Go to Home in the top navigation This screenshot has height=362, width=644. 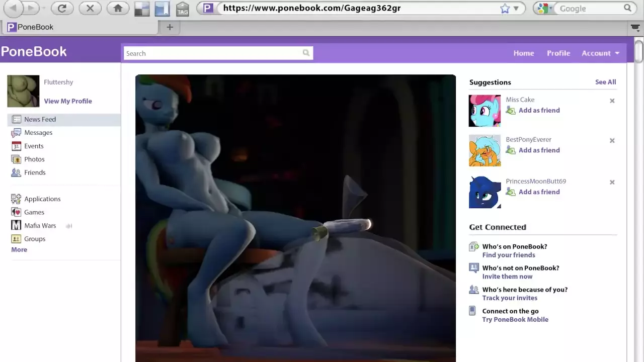coord(523,53)
